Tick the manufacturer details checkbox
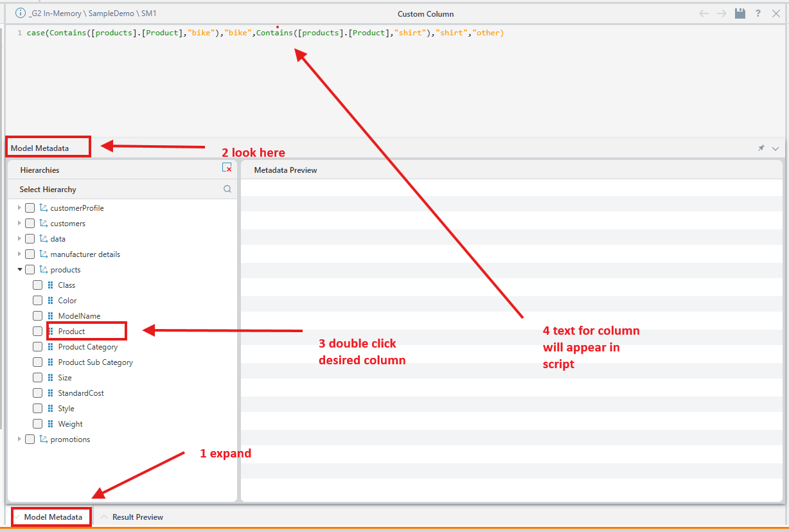This screenshot has height=532, width=789. (x=30, y=254)
